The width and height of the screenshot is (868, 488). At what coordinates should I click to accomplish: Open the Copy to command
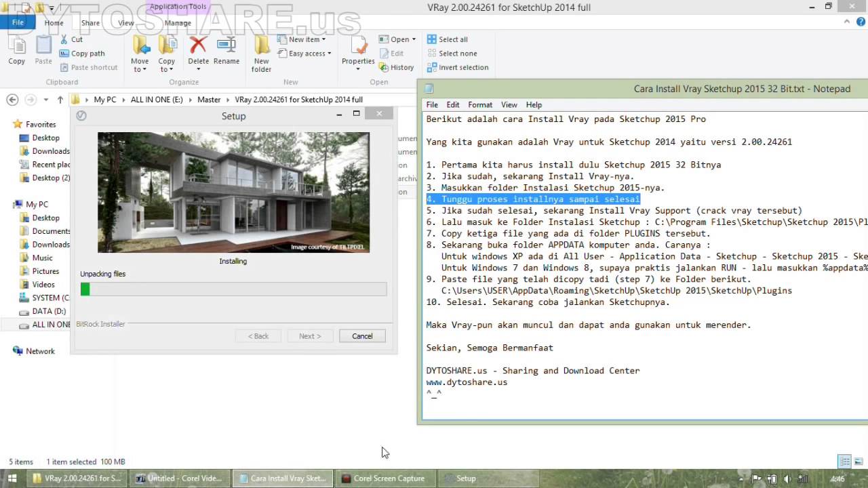(x=167, y=54)
